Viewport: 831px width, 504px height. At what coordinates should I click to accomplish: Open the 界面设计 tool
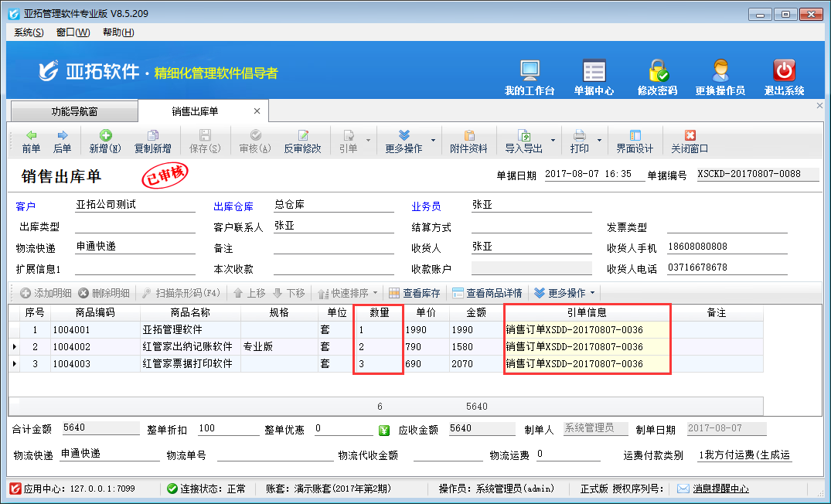(x=635, y=141)
